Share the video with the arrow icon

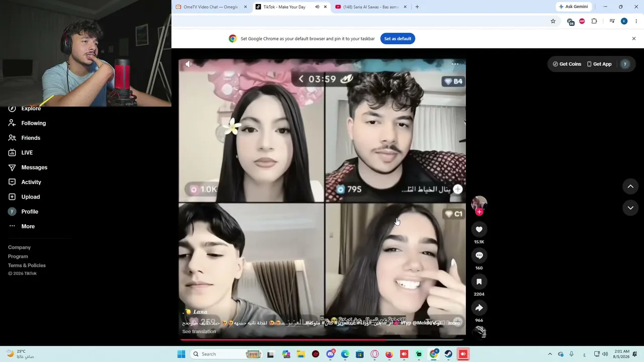tap(479, 308)
